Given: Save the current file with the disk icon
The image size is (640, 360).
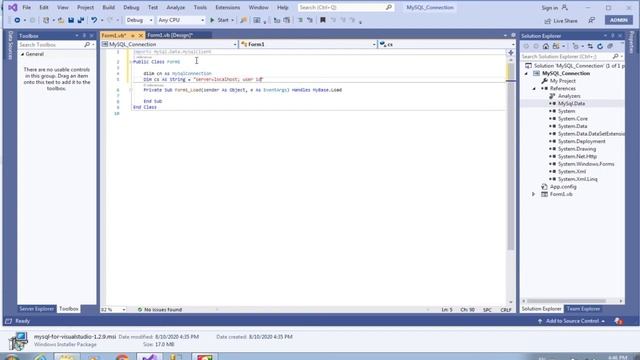Looking at the screenshot, I should coord(71,20).
